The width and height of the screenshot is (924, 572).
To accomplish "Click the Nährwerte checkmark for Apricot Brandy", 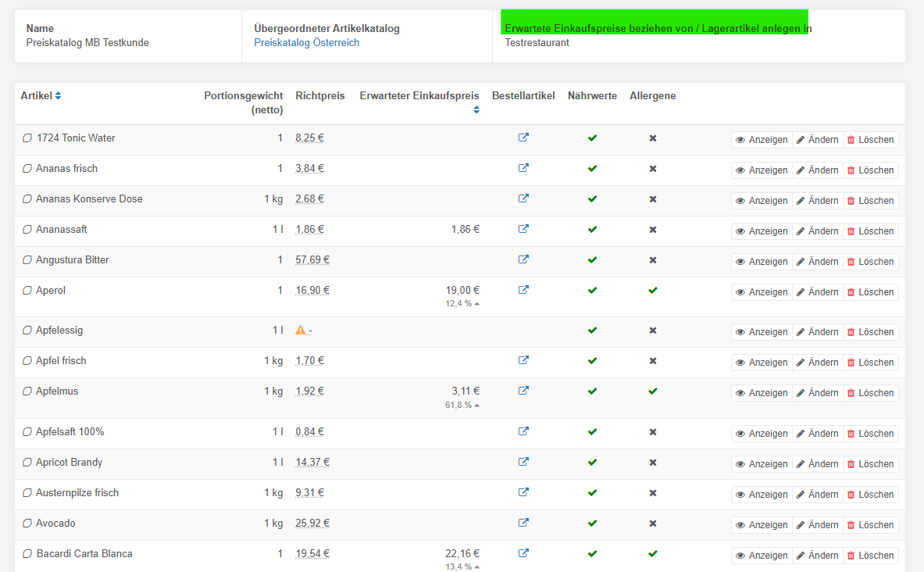I will 592,463.
